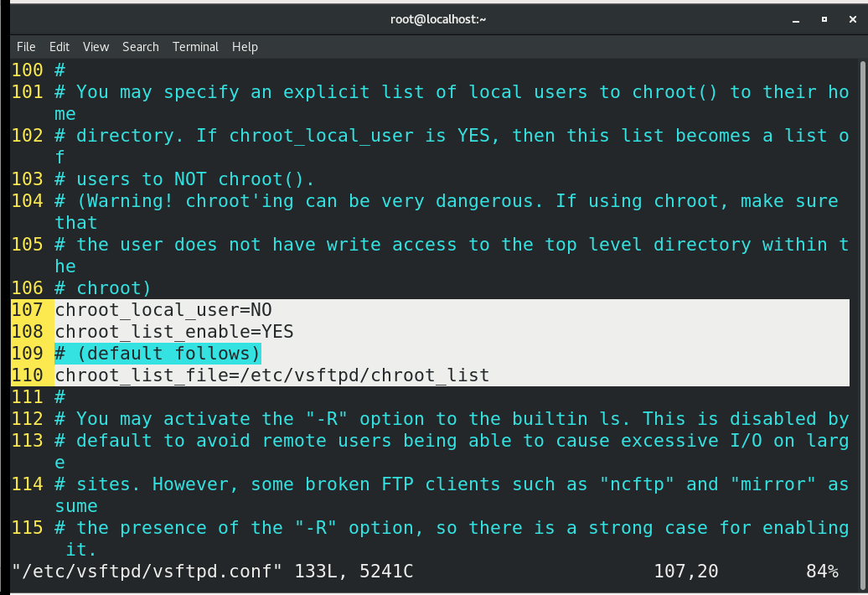Open the View menu
868x595 pixels.
click(96, 47)
